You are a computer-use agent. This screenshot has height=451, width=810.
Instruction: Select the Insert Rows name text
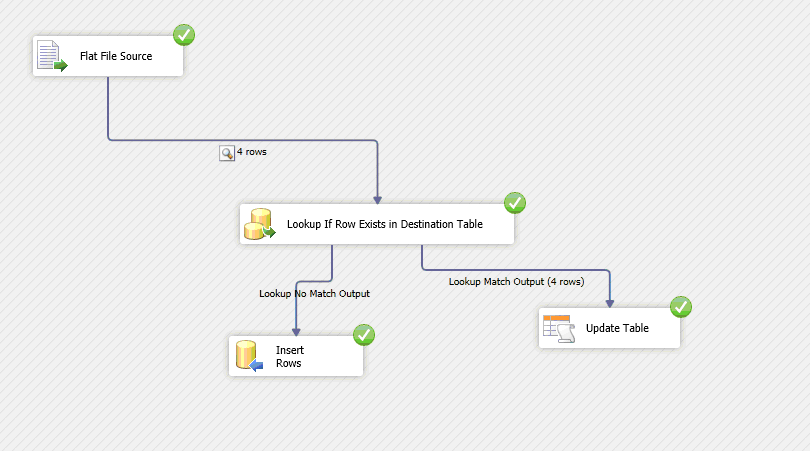point(289,356)
